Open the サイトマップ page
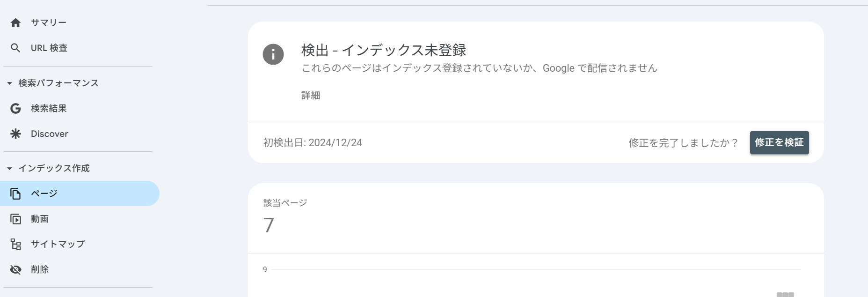The height and width of the screenshot is (297, 868). coord(58,244)
